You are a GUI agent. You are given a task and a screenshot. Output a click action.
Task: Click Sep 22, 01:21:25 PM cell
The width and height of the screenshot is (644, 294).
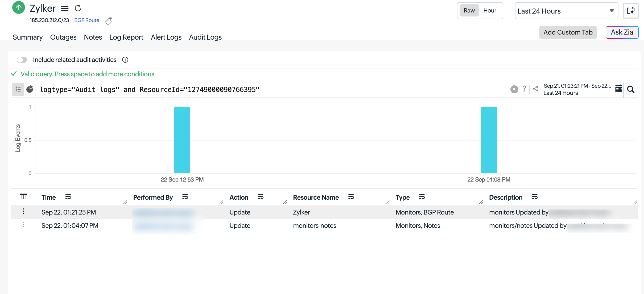[69, 212]
